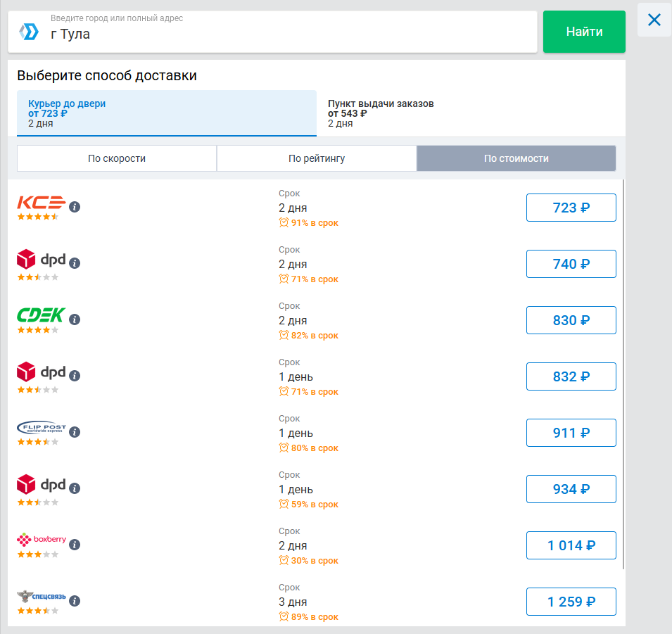Click the CDEK carrier logo
The width and height of the screenshot is (672, 634).
42,315
